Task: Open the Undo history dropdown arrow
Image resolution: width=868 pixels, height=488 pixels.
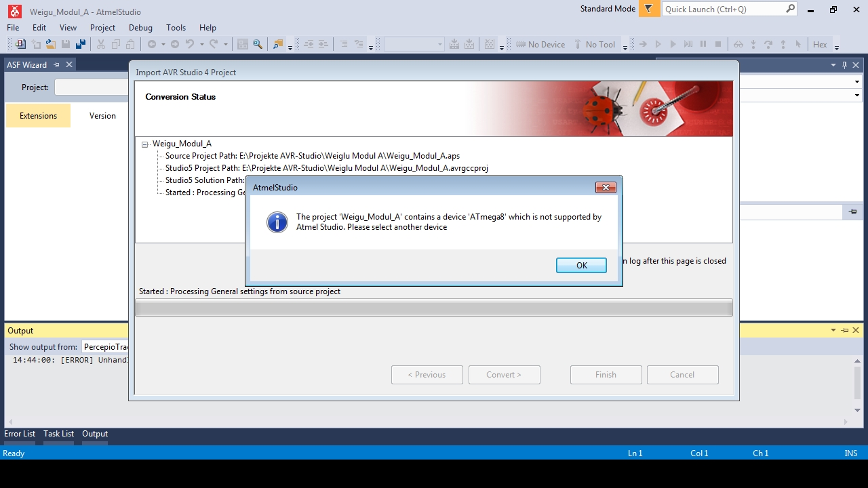Action: [x=201, y=44]
